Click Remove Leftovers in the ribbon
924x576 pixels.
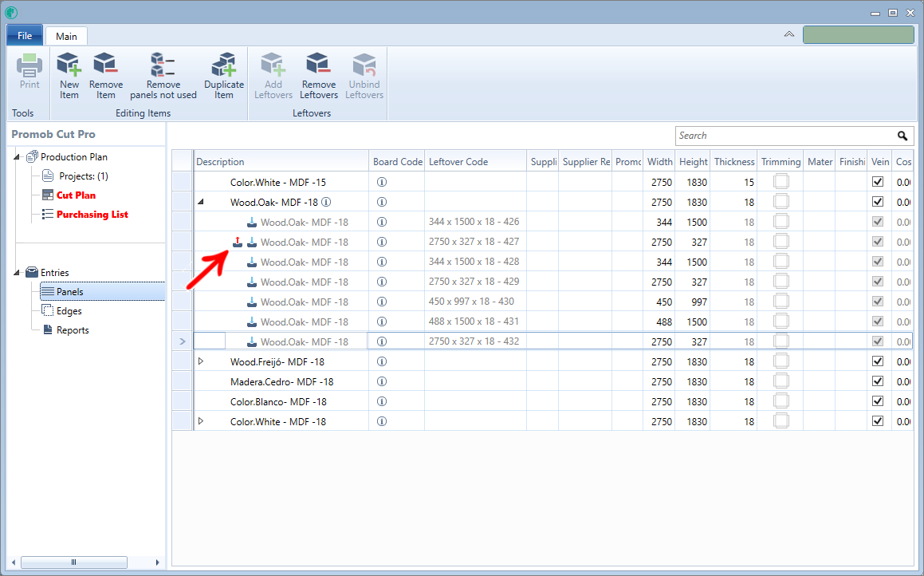(319, 76)
